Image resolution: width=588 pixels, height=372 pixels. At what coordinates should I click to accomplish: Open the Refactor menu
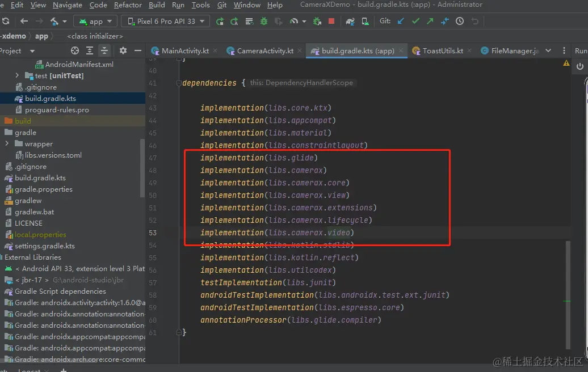tap(128, 5)
